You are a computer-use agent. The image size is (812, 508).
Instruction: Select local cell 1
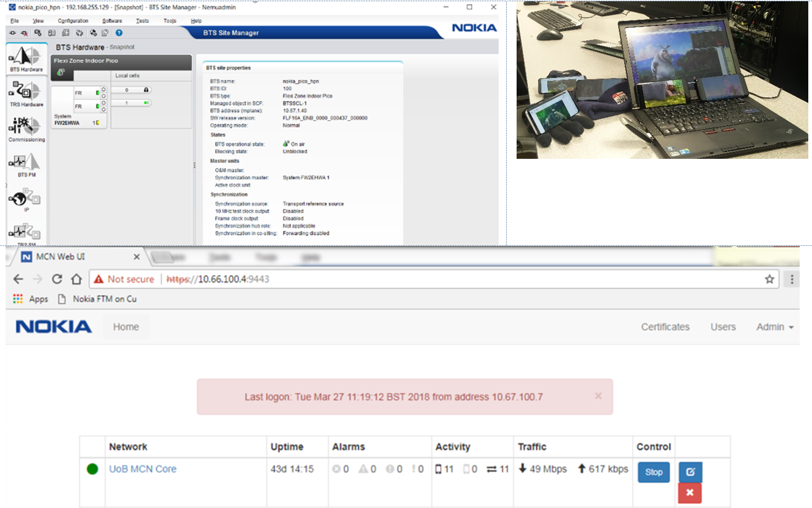pos(130,103)
